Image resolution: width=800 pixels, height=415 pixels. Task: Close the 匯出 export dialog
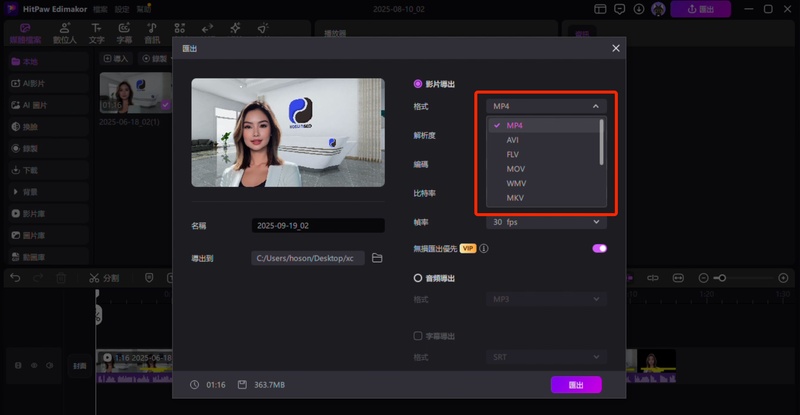coord(615,48)
